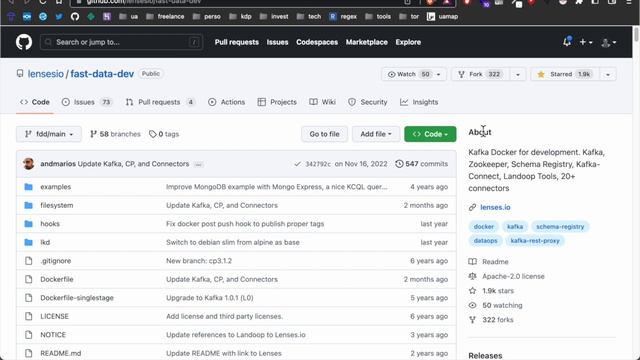The image size is (640, 360).
Task: Expand the Watch dropdown arrow
Action: 439,74
